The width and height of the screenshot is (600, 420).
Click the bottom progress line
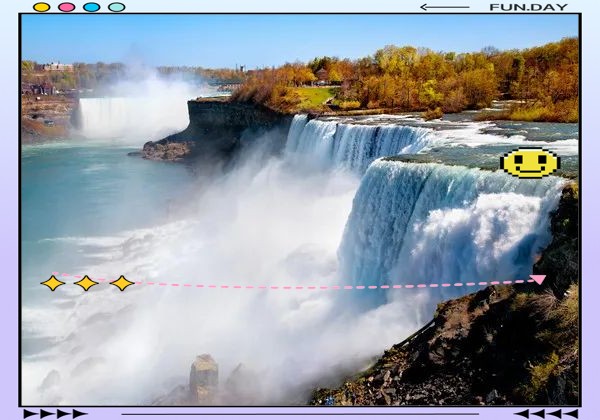pos(300,414)
